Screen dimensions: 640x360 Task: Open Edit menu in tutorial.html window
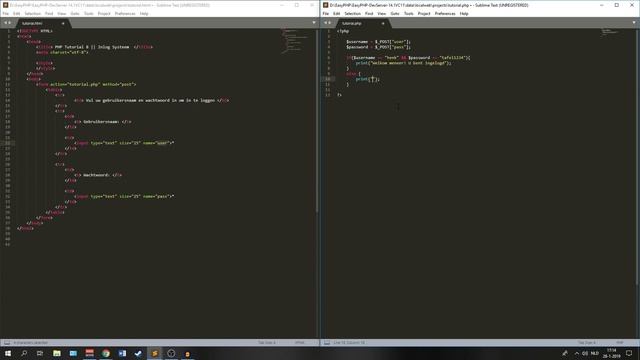16,13
